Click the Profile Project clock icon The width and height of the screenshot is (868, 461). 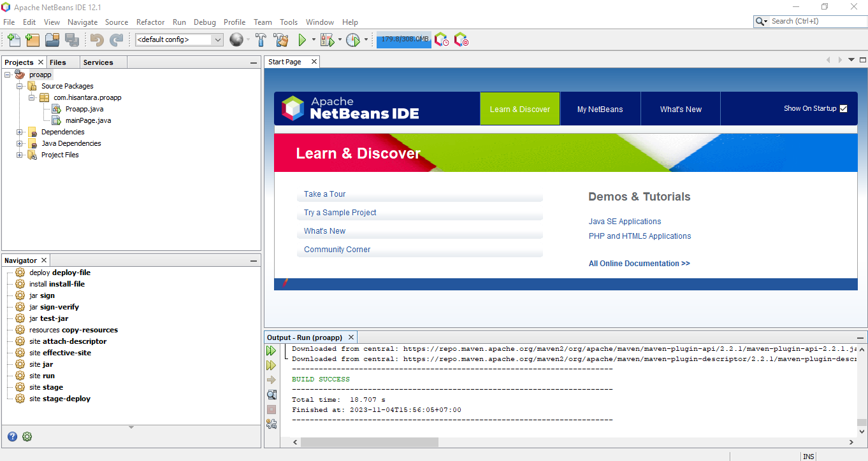(353, 40)
